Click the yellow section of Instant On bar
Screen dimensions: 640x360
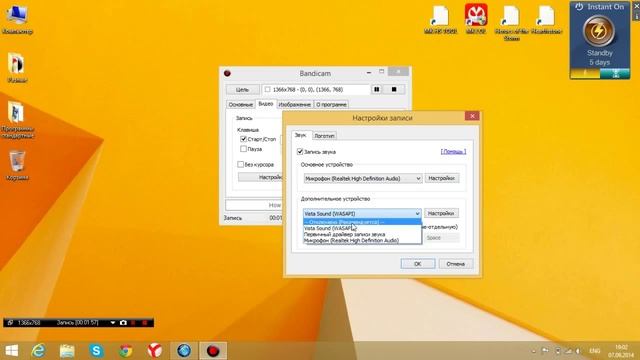coord(585,73)
